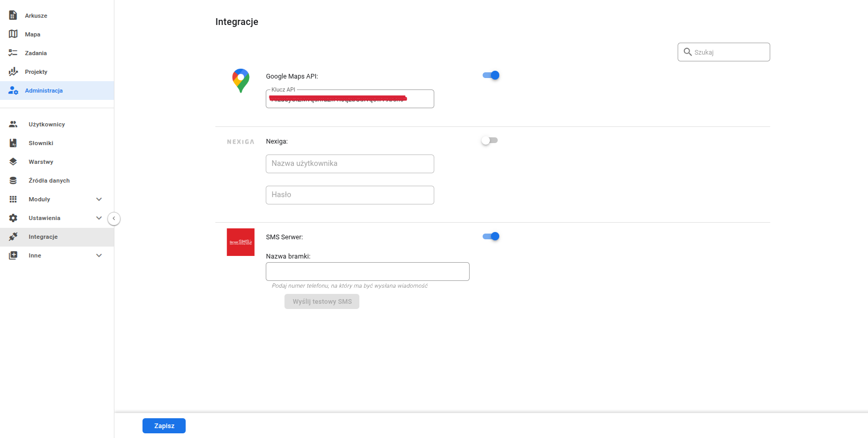Image resolution: width=868 pixels, height=438 pixels.
Task: Open the Mapa map icon
Action: (13, 34)
